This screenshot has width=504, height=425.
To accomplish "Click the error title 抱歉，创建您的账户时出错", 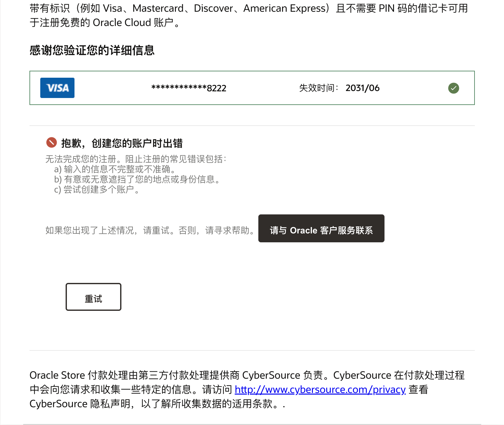I will coord(122,143).
